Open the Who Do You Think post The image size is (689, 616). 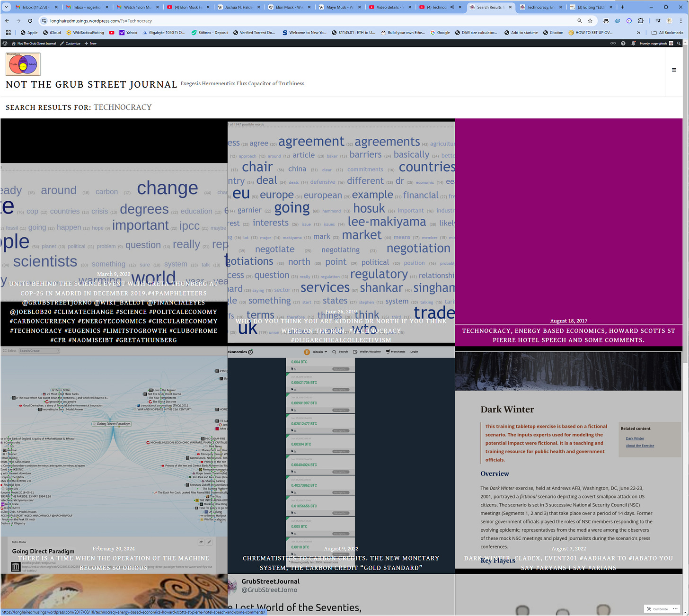341,330
